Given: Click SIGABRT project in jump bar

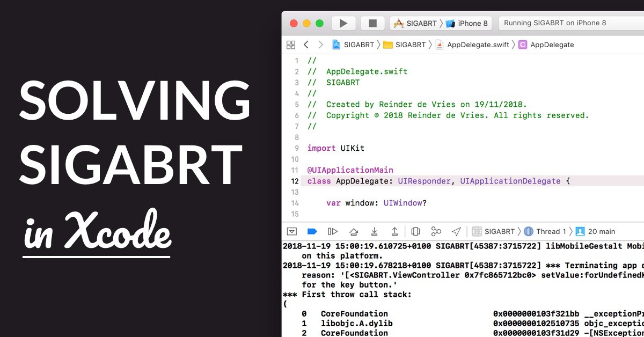Looking at the screenshot, I should tap(353, 45).
